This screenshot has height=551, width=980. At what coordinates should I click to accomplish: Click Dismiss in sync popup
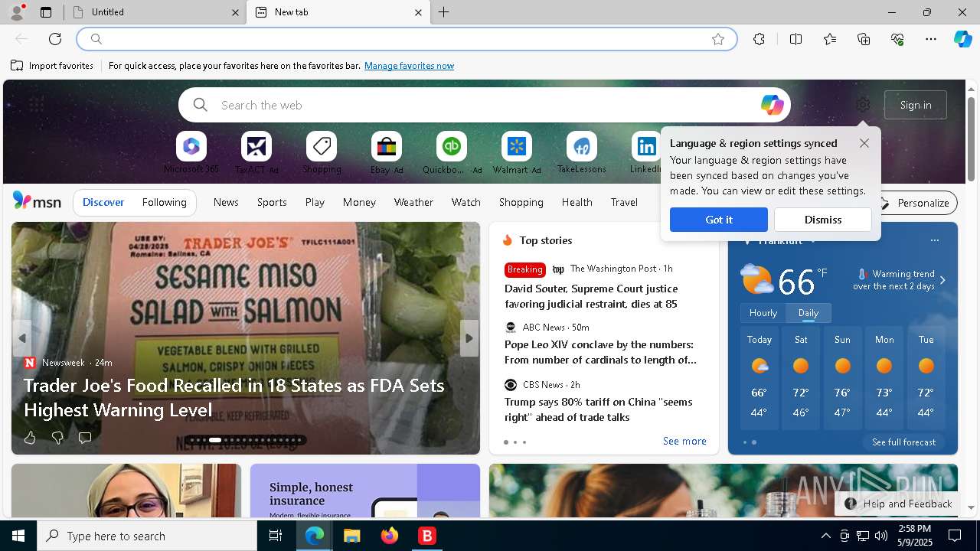click(823, 220)
